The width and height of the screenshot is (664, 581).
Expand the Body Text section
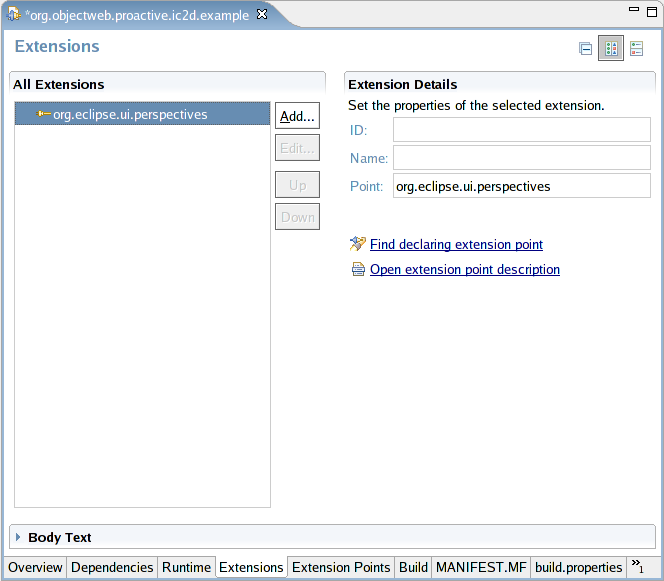(18, 537)
